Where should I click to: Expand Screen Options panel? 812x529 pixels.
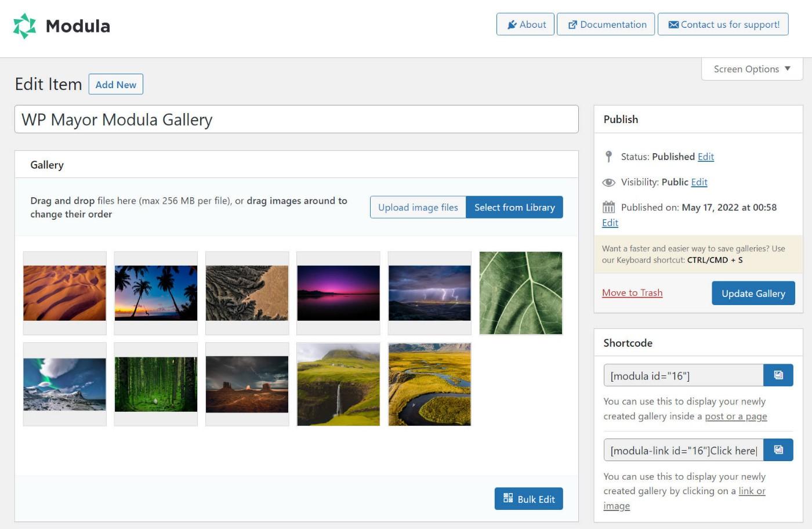[x=752, y=69]
